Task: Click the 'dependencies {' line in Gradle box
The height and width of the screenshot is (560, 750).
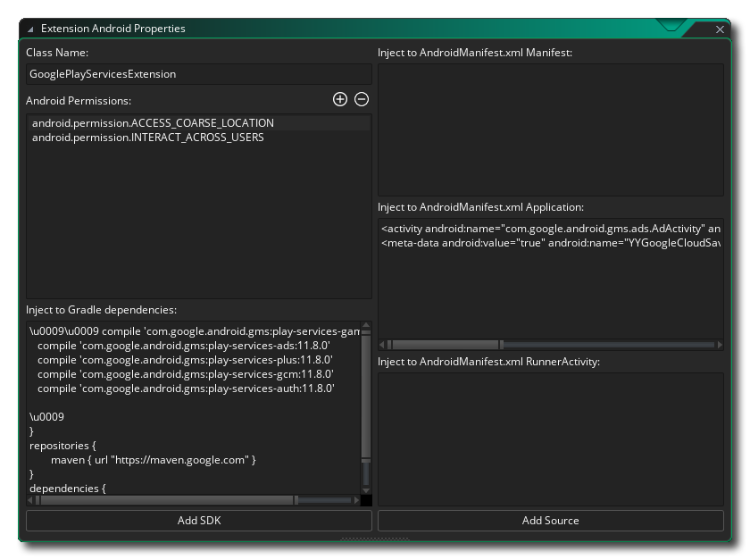Action: coord(68,489)
